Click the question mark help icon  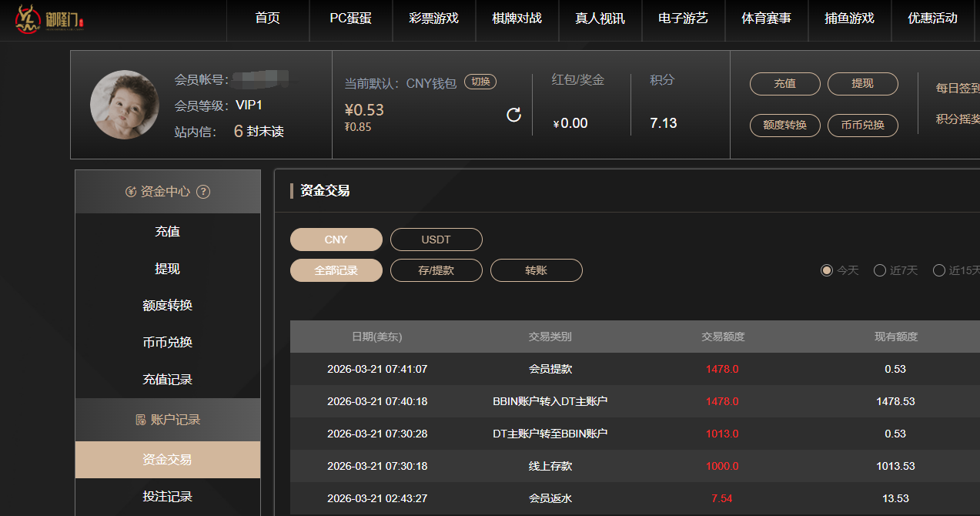203,192
